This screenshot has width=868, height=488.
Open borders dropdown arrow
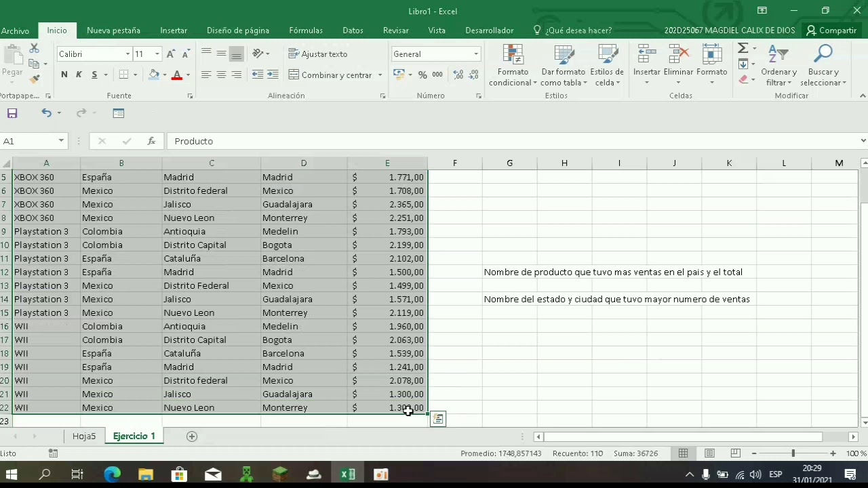(x=135, y=75)
